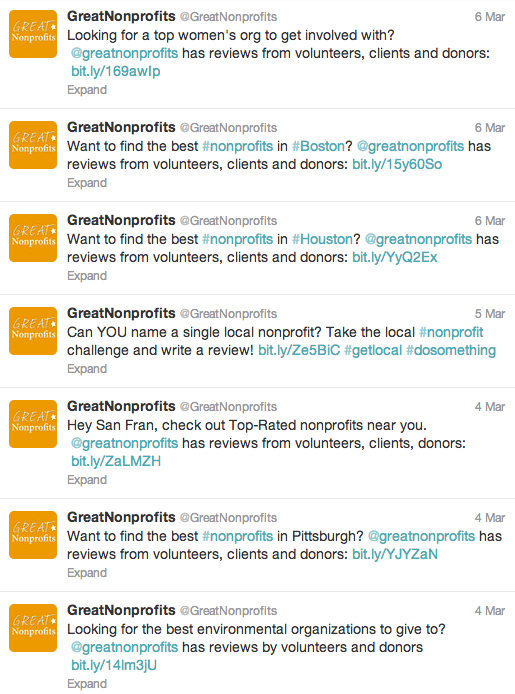Click the avatar beside the San Fran tweet
This screenshot has height=694, width=515.
[33, 424]
